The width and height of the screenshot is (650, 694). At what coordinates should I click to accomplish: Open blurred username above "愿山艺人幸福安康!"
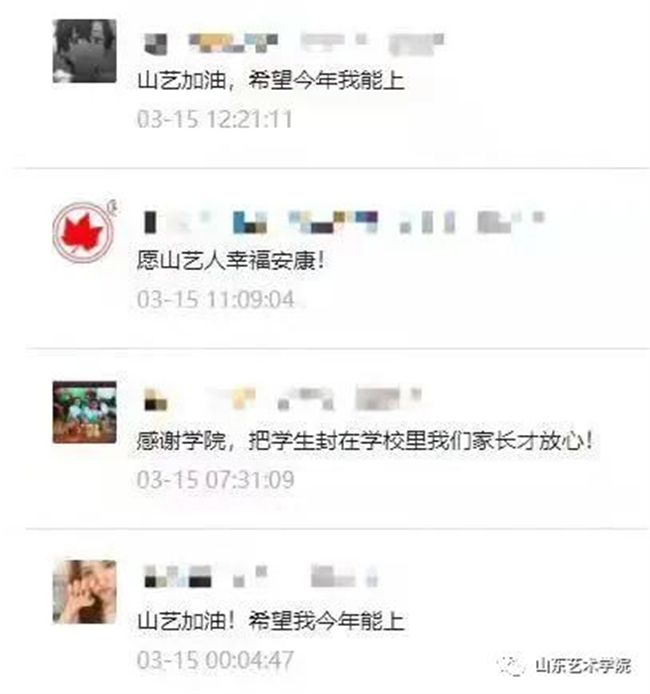344,222
